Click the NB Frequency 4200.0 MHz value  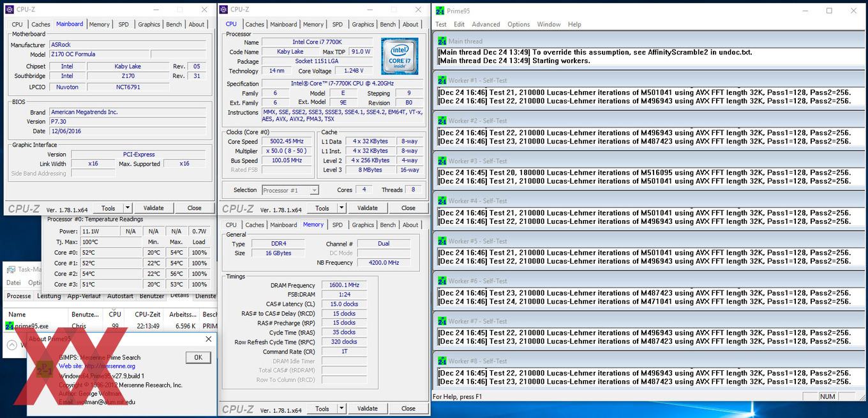pos(384,262)
